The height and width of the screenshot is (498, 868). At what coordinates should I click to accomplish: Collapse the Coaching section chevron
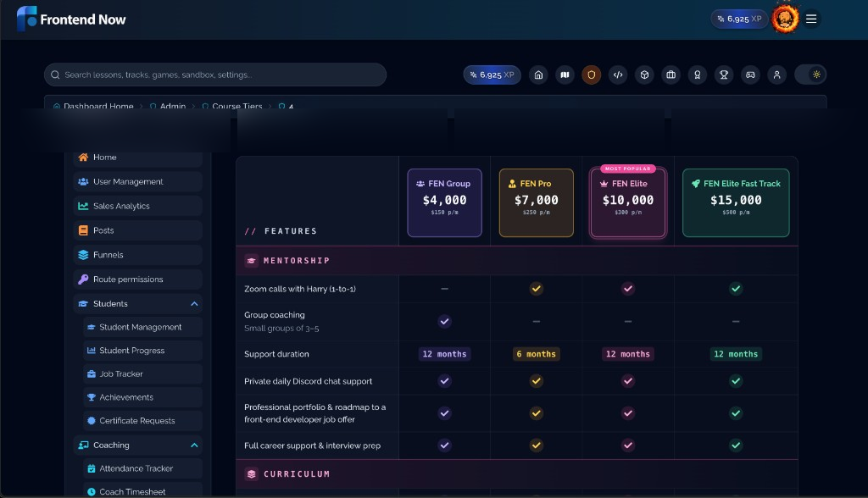(194, 445)
